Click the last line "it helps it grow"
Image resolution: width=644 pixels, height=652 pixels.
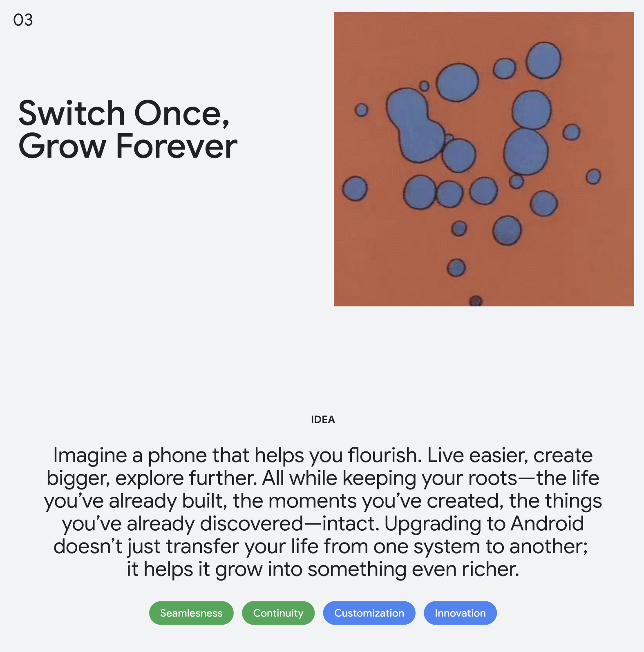323,569
